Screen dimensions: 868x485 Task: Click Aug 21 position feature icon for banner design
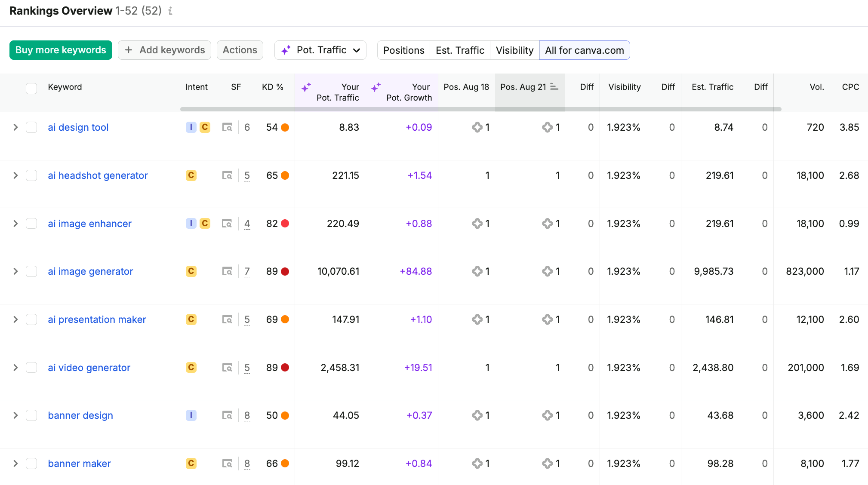[547, 415]
